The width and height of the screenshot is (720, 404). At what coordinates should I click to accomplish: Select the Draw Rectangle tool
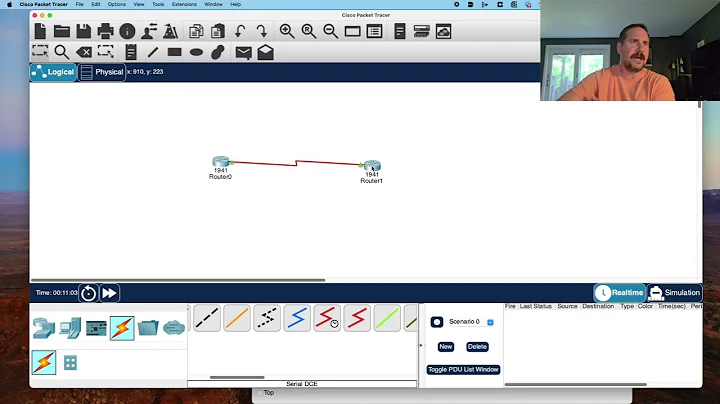[x=174, y=52]
